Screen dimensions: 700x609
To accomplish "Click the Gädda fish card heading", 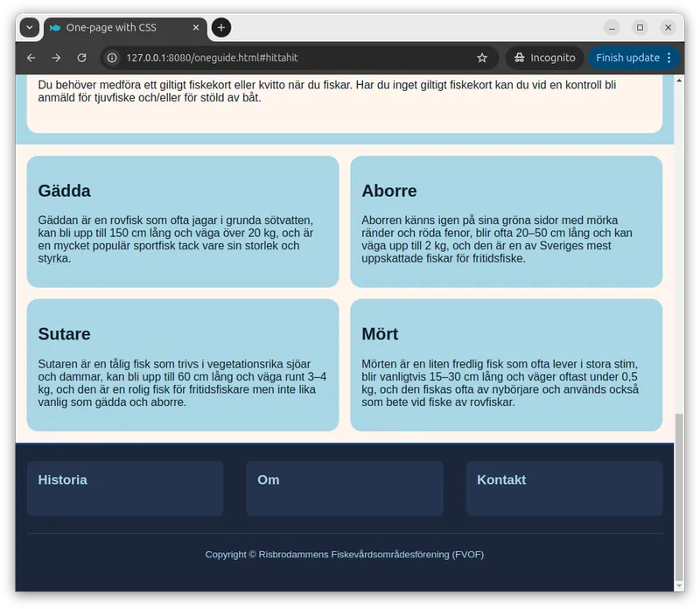I will pyautogui.click(x=64, y=191).
